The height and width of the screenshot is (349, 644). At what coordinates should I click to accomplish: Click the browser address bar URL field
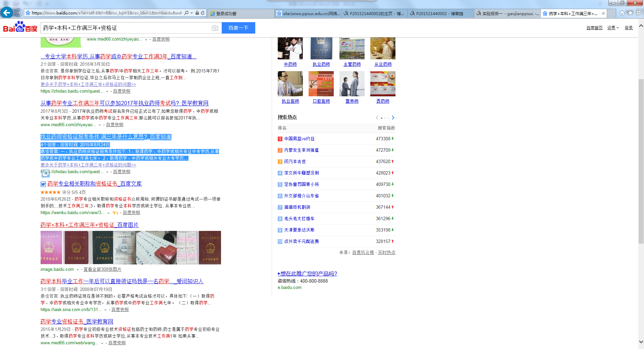[x=107, y=13]
